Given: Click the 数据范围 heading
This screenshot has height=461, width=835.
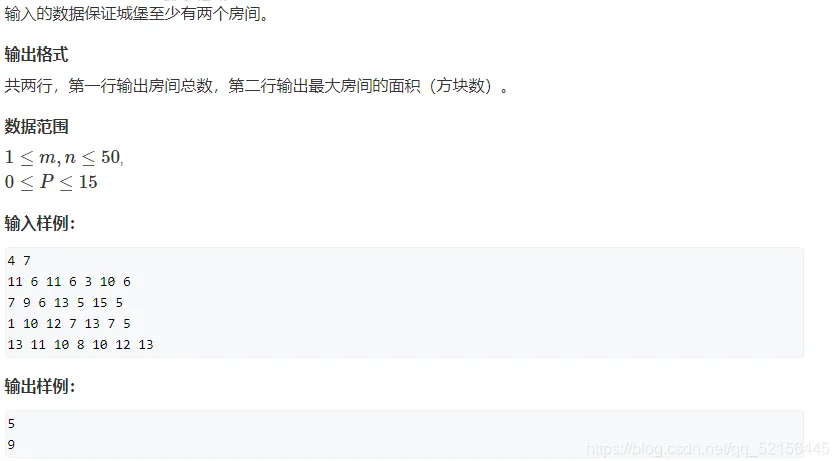Looking at the screenshot, I should tap(36, 126).
